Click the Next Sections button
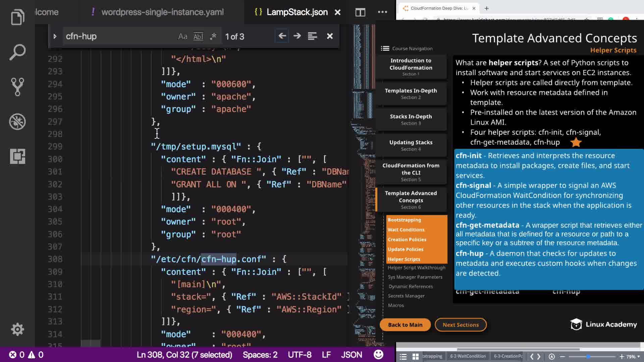The width and height of the screenshot is (644, 362). (461, 325)
